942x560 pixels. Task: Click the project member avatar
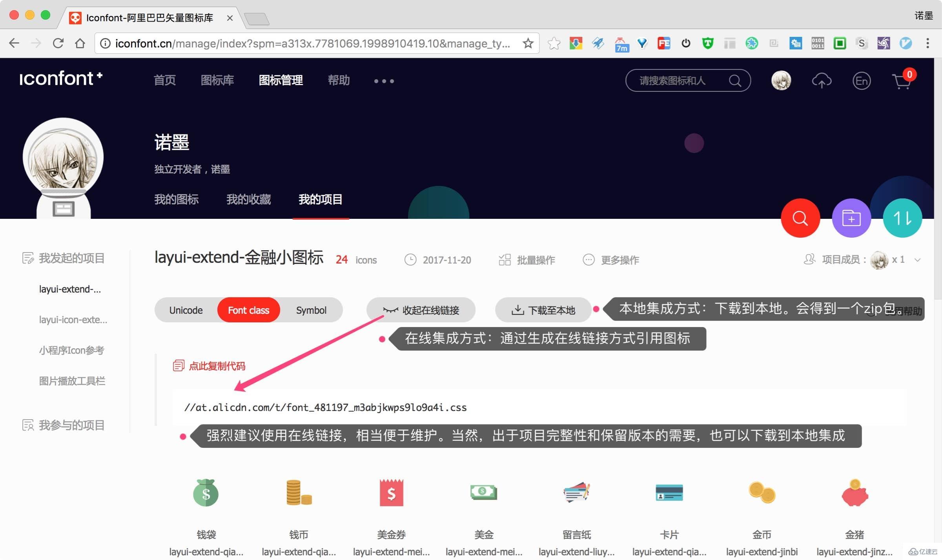pos(879,260)
